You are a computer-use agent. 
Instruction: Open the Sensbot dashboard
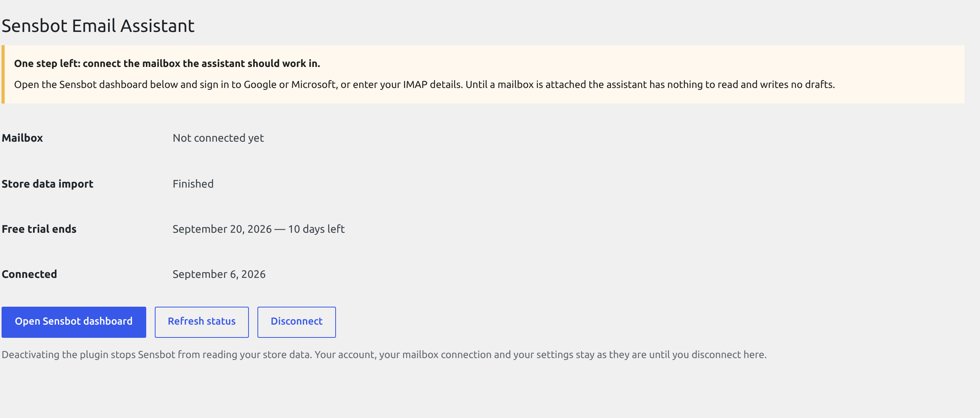pos(74,322)
